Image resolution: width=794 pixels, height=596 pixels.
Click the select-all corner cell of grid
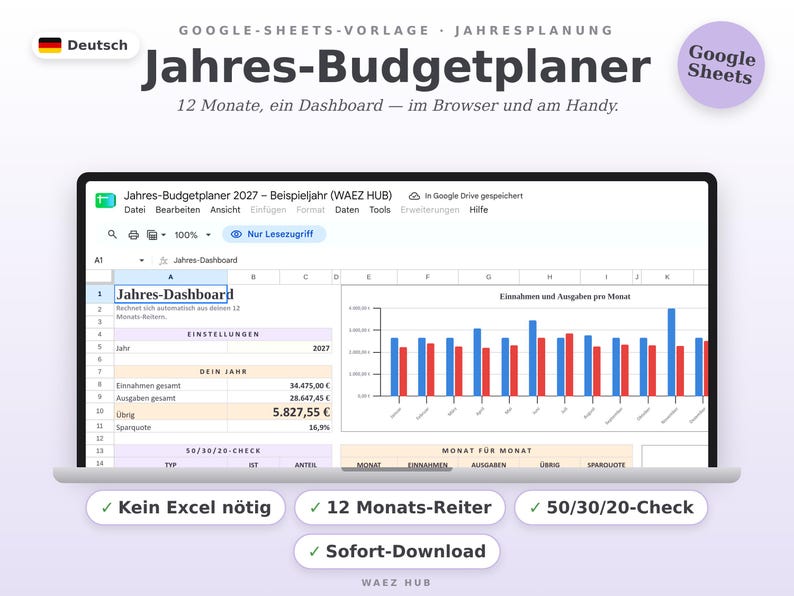click(x=100, y=276)
